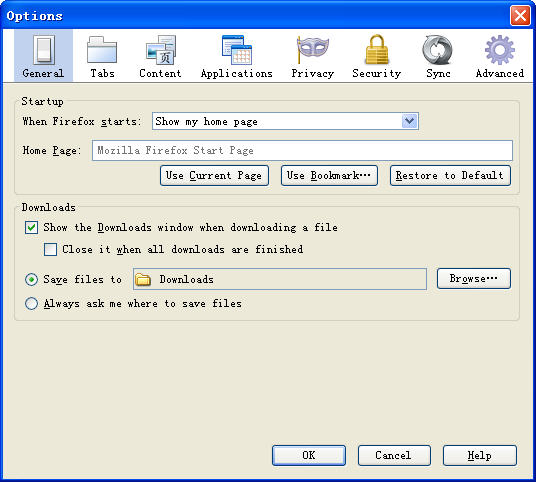536x482 pixels.
Task: Uncheck Show the Downloads window checkbox
Action: pyautogui.click(x=31, y=227)
